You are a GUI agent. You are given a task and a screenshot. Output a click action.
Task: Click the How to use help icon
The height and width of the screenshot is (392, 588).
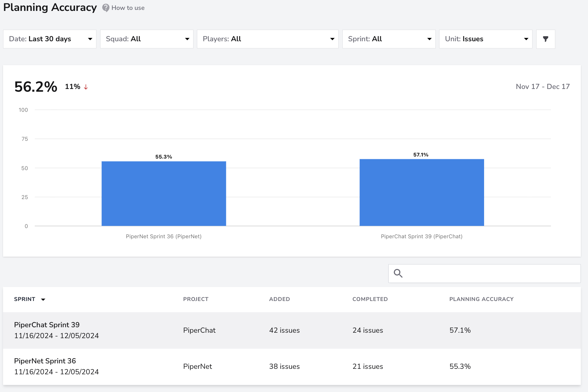106,8
